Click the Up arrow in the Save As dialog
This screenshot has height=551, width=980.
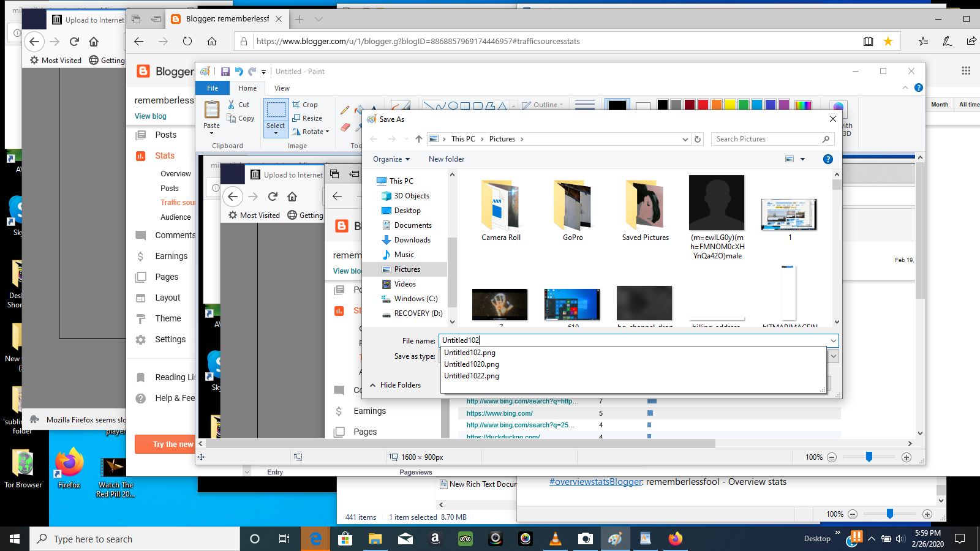point(419,139)
